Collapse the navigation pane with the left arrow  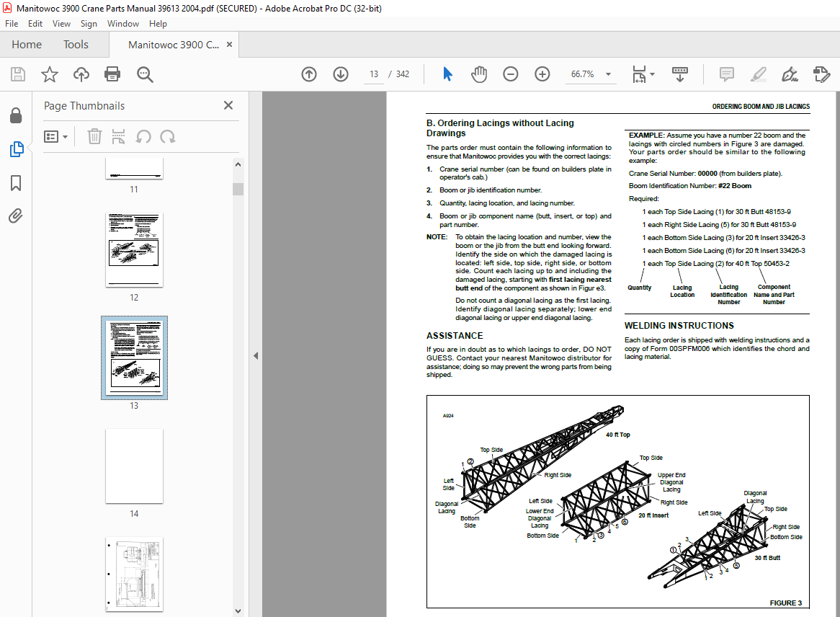[x=256, y=355]
